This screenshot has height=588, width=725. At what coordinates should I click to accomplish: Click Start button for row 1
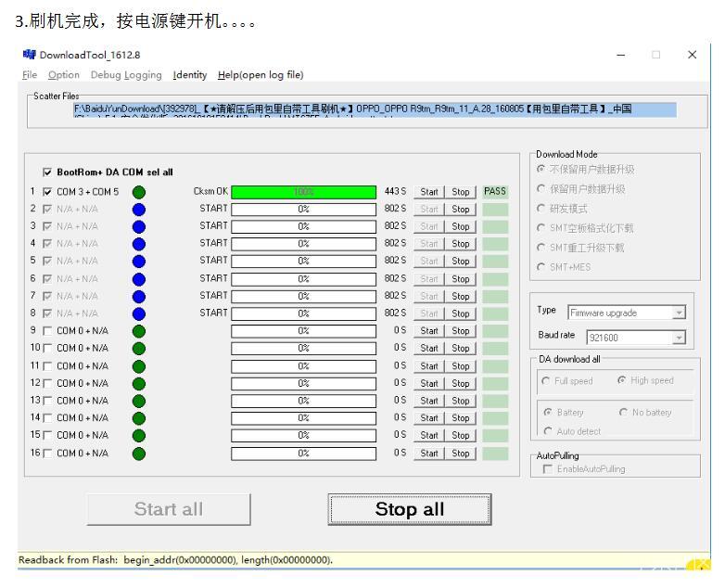tap(429, 192)
